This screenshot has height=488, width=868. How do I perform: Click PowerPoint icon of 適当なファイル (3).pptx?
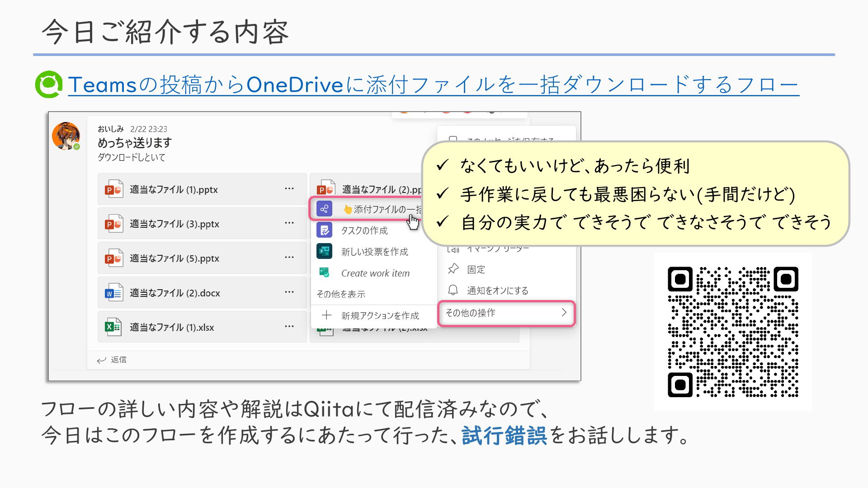pos(114,224)
